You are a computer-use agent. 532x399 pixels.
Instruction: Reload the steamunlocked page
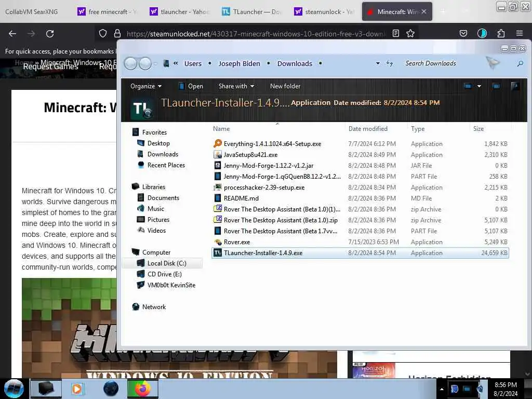coord(50,34)
